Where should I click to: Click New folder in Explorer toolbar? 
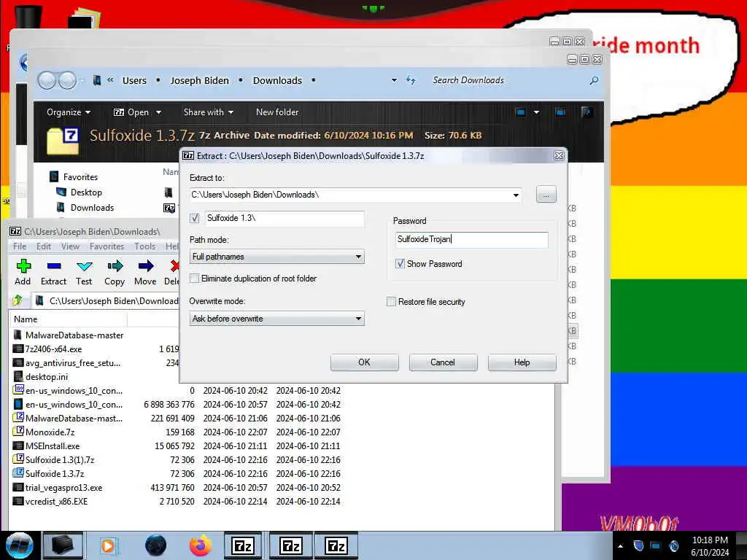point(277,112)
